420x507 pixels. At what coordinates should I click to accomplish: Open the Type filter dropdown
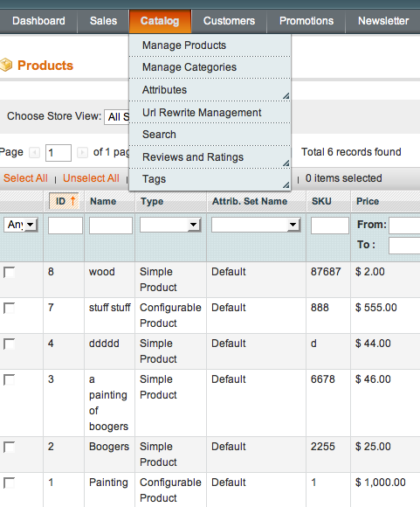pyautogui.click(x=170, y=225)
